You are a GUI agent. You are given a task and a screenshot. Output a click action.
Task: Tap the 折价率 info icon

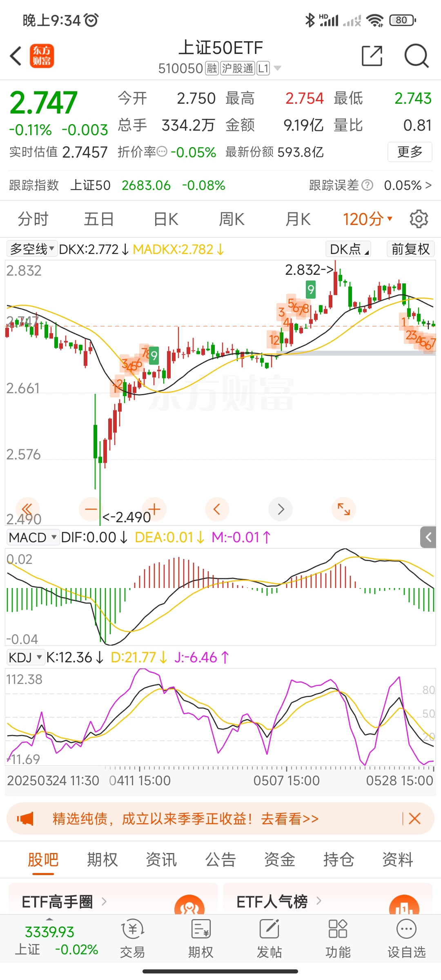click(x=162, y=152)
